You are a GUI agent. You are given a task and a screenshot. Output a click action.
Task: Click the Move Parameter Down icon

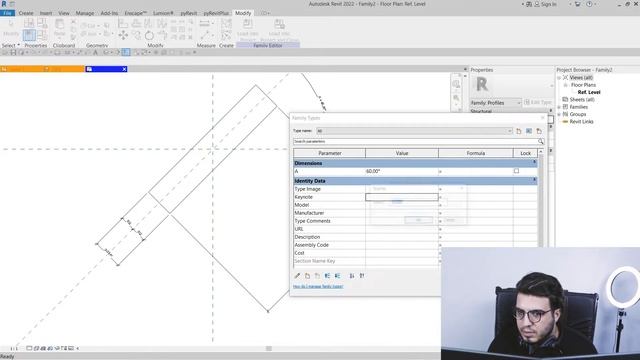[338, 276]
